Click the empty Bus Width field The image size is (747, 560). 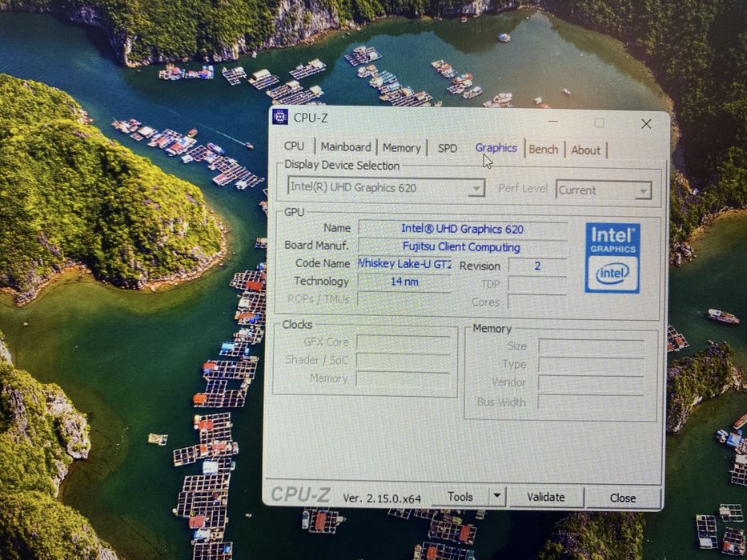pyautogui.click(x=591, y=402)
